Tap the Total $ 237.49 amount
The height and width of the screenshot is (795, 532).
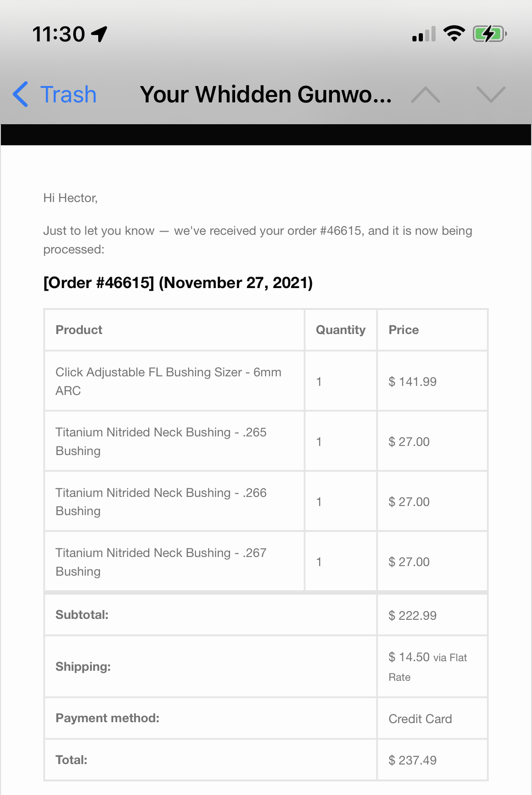coord(412,760)
